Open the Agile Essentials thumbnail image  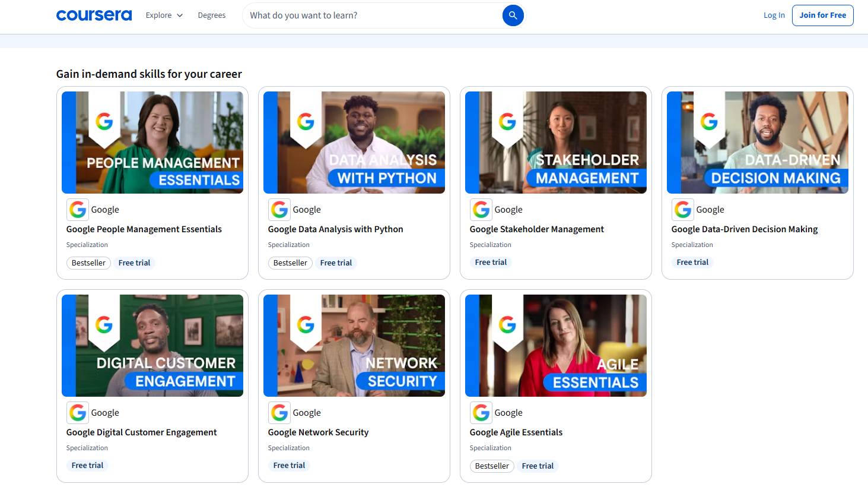pyautogui.click(x=556, y=346)
